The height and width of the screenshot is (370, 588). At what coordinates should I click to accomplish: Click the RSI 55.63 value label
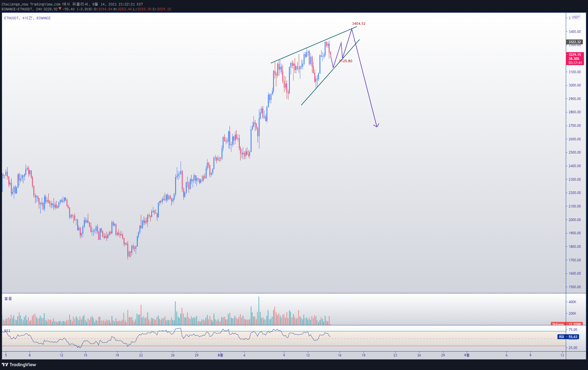[568, 337]
